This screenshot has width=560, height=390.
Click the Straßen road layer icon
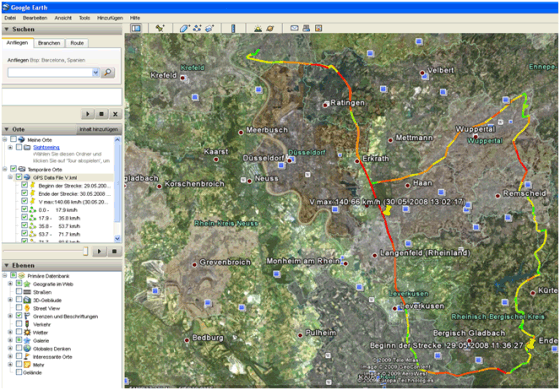click(27, 292)
